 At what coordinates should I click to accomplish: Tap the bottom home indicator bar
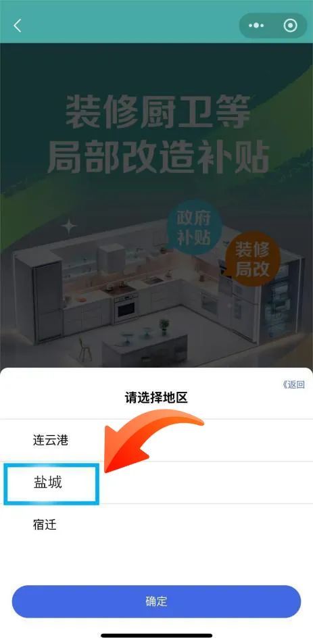click(157, 635)
